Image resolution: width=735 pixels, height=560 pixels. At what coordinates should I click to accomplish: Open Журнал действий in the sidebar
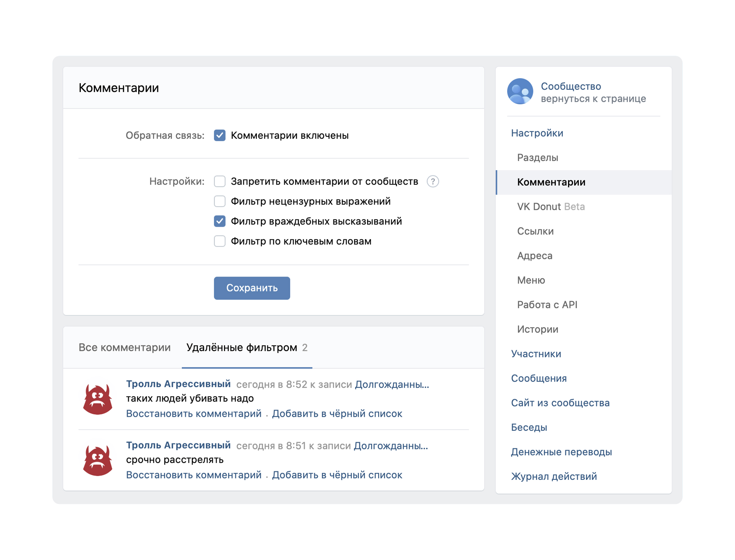pos(554,476)
